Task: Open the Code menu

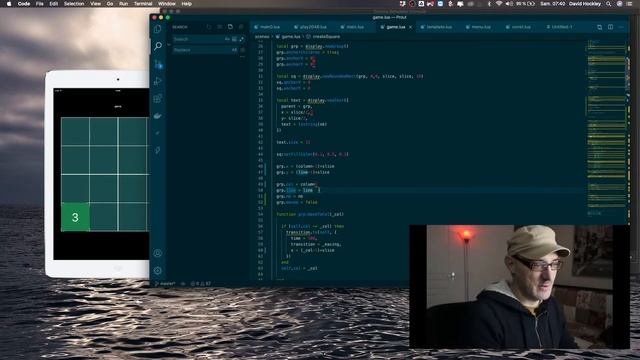Action: coord(24,4)
